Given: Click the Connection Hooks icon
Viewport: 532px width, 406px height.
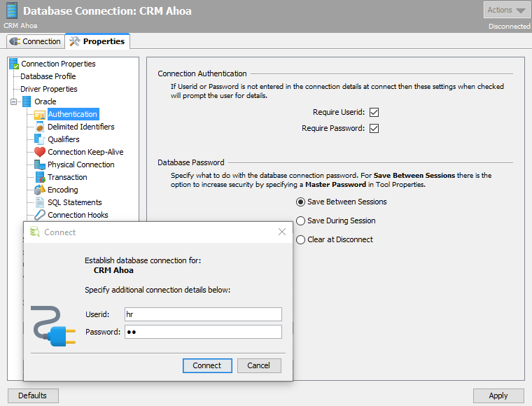Looking at the screenshot, I should pyautogui.click(x=40, y=215).
